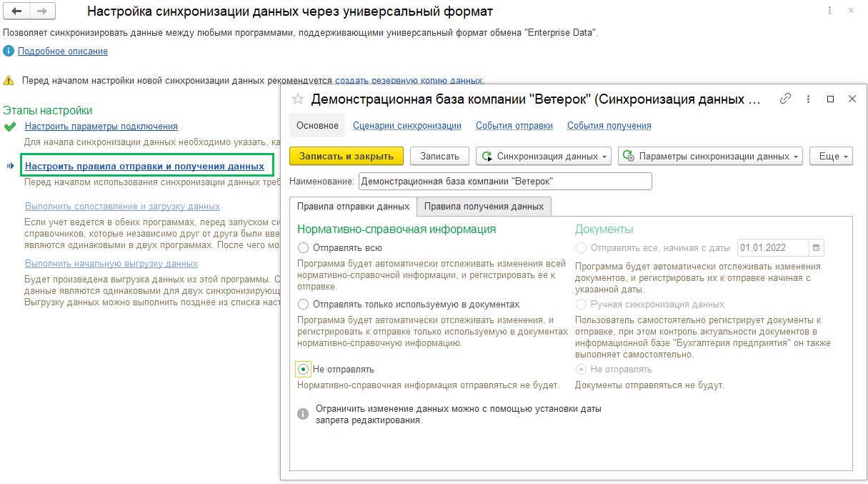Open Сценарии синхронизации section
Viewport: 868px width, 484px height.
click(407, 125)
